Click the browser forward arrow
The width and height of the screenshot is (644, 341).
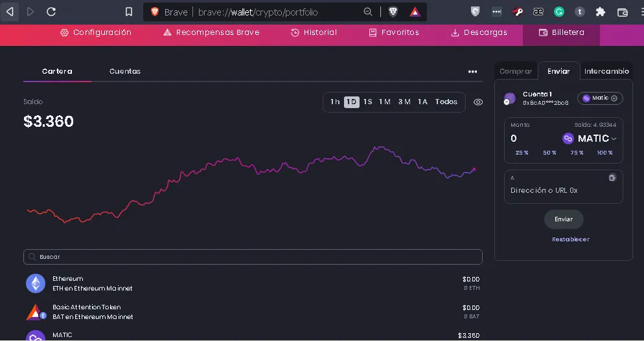[30, 12]
